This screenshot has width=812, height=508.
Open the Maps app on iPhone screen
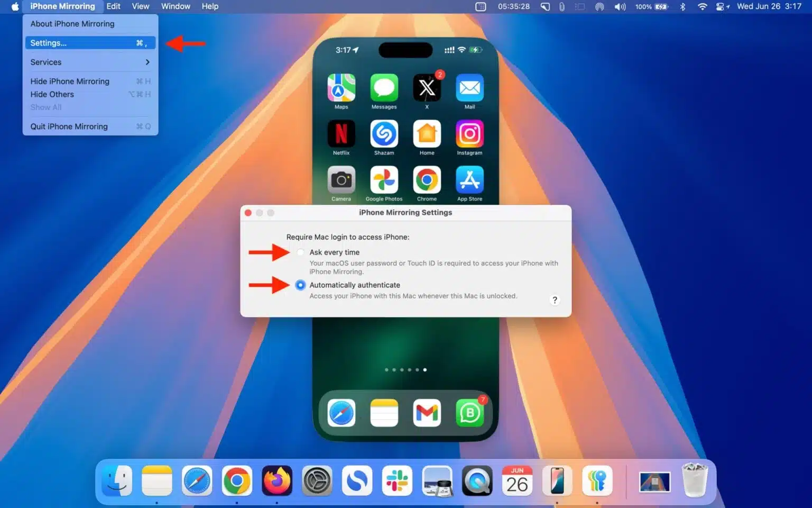341,87
